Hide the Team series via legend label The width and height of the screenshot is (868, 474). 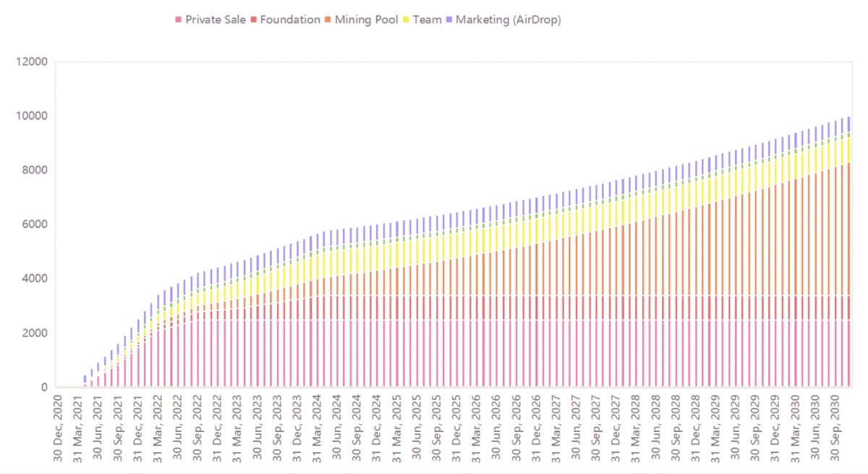tap(427, 20)
